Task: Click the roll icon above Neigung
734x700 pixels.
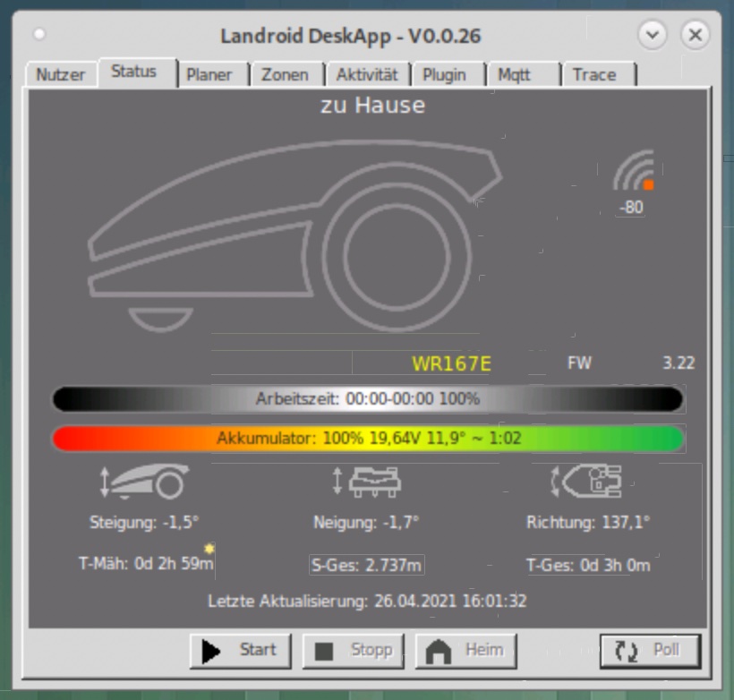Action: 366,482
